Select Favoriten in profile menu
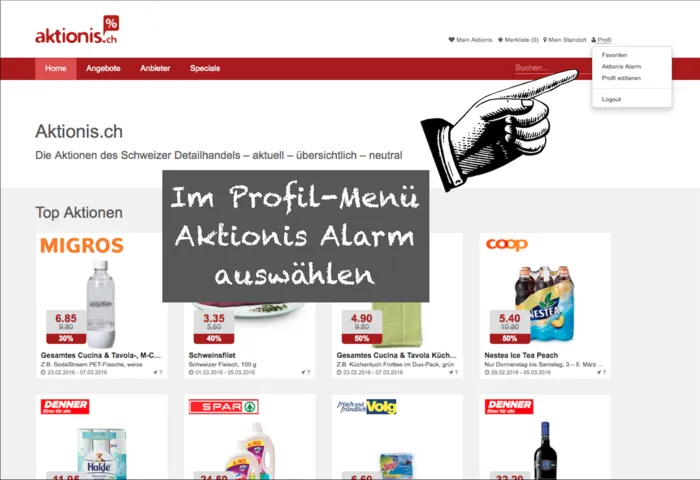The image size is (700, 480). click(x=614, y=55)
